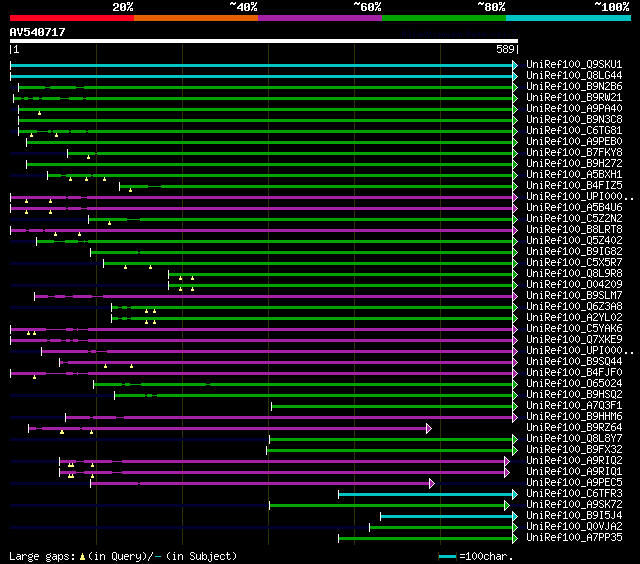Pick the UniRef100_C6TFR3 entry
The image size is (640, 564).
574,494
